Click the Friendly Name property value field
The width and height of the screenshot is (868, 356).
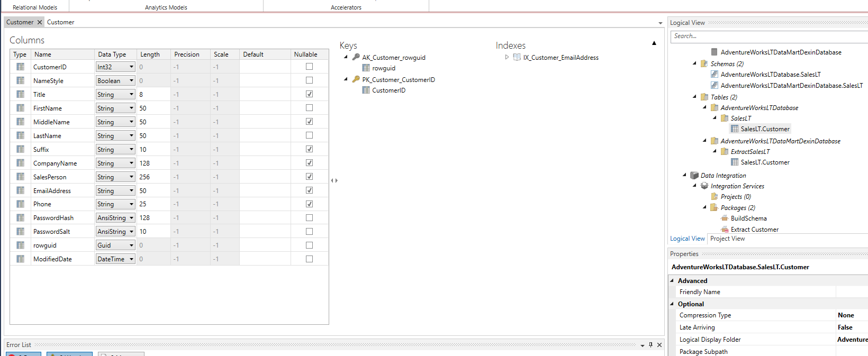pos(852,292)
